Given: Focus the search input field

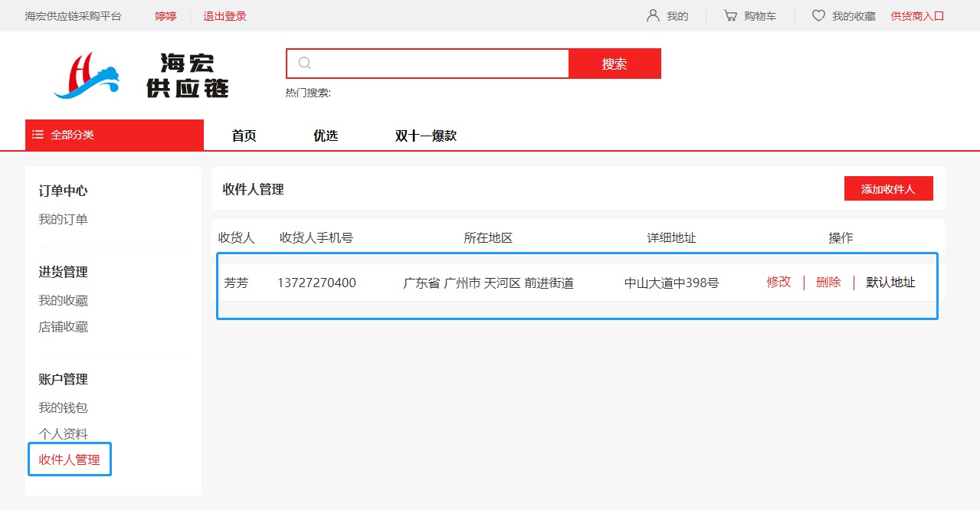Looking at the screenshot, I should point(428,64).
